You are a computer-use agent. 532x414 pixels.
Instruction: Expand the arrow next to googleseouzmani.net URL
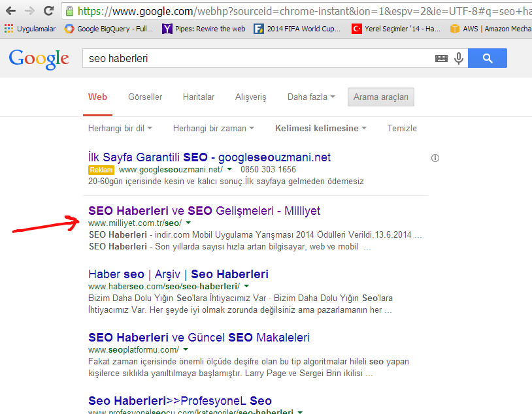[x=229, y=169]
